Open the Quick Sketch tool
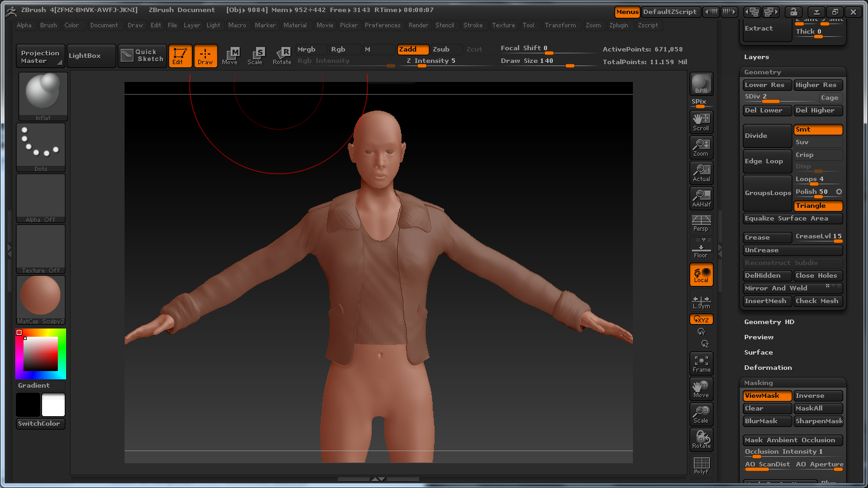Screen dimensions: 868x488 pyautogui.click(x=143, y=56)
